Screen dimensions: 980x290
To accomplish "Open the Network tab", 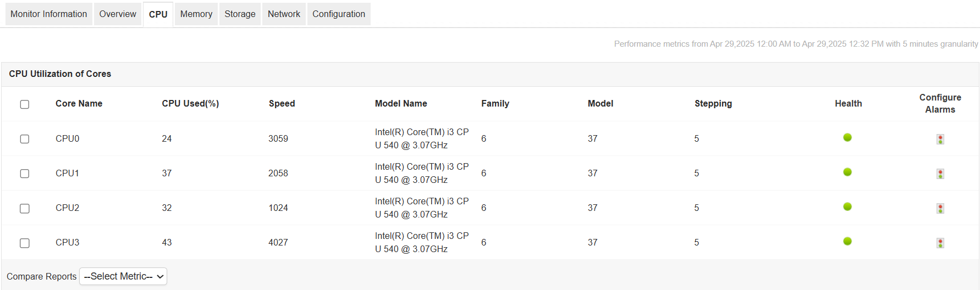I will [284, 14].
